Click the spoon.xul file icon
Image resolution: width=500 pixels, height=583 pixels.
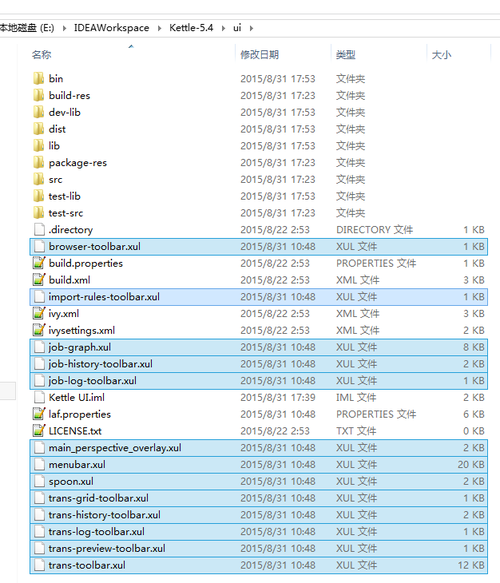[x=39, y=481]
